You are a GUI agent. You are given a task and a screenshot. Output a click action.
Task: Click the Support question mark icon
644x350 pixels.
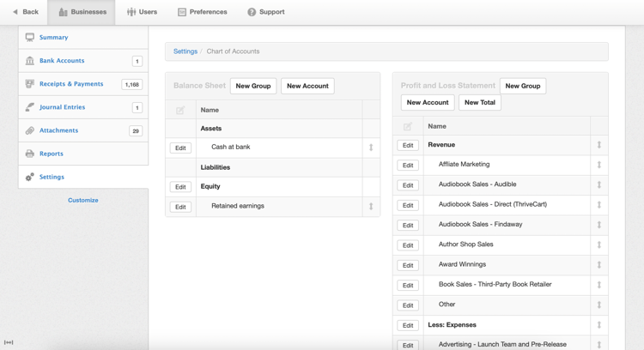pyautogui.click(x=252, y=12)
